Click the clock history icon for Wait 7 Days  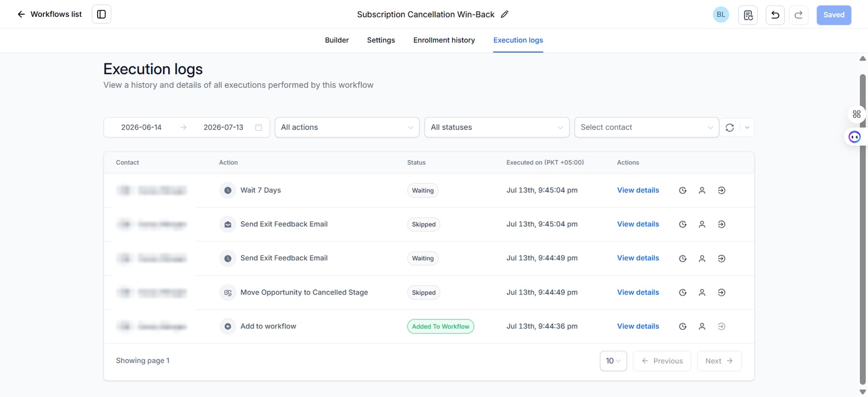pyautogui.click(x=683, y=190)
